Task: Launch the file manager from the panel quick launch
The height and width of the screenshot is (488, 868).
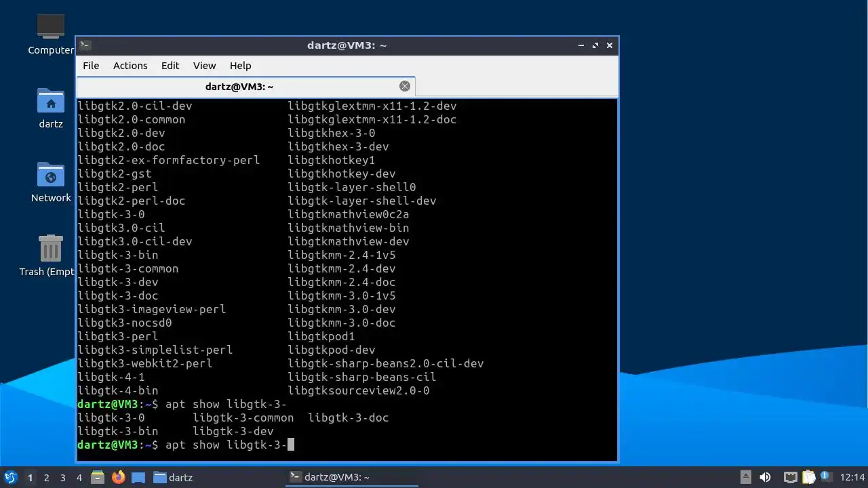Action: [98, 477]
